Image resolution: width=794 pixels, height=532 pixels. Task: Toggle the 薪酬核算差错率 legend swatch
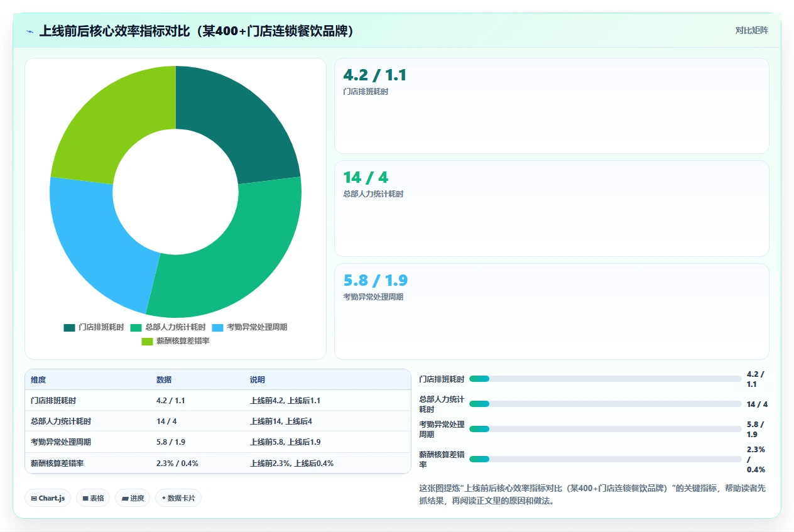point(147,341)
